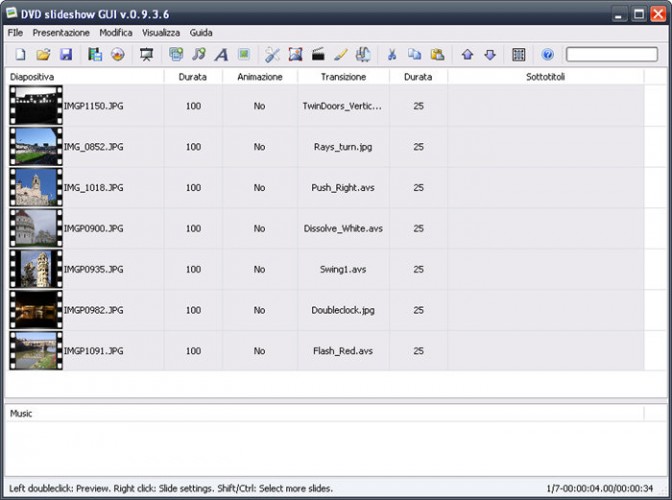Image resolution: width=672 pixels, height=500 pixels.
Task: Click the blue help question mark icon
Action: (x=547, y=55)
